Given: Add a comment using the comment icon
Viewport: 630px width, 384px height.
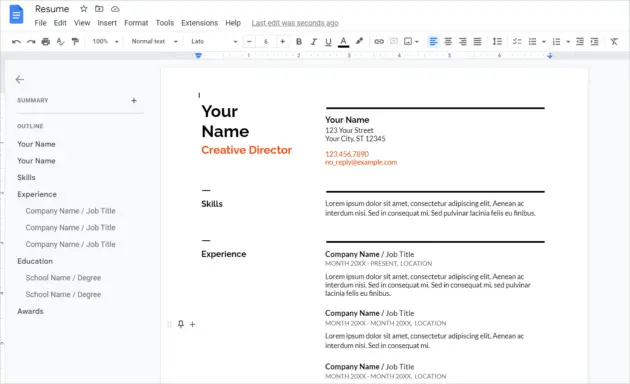Looking at the screenshot, I should point(394,41).
